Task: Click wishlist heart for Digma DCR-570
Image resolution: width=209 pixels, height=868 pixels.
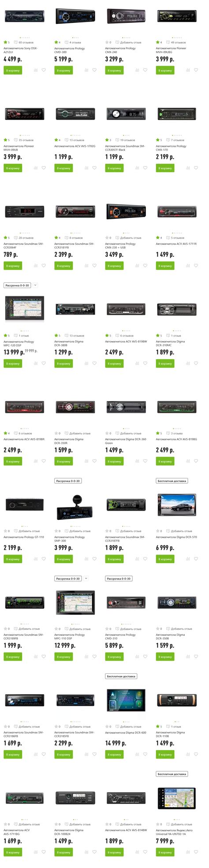Action: 196,559
